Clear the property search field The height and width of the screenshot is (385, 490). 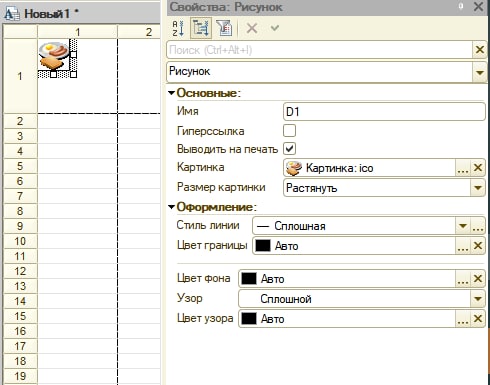point(480,50)
